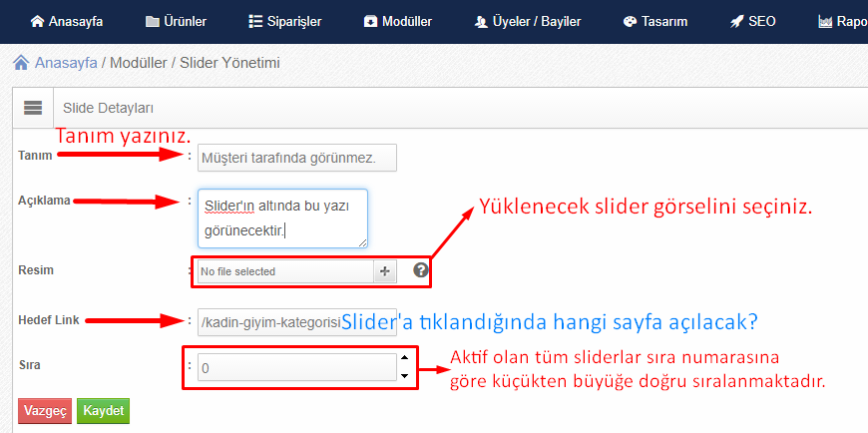Open the Ürünler menu
868x433 pixels.
pyautogui.click(x=176, y=22)
